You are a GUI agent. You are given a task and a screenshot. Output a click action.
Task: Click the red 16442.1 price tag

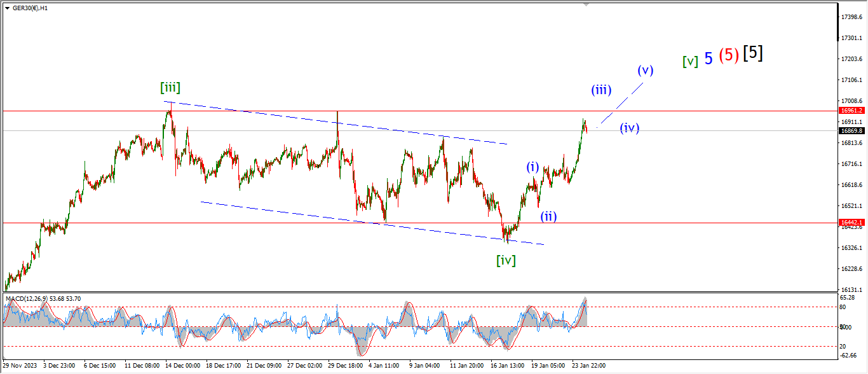click(x=850, y=223)
